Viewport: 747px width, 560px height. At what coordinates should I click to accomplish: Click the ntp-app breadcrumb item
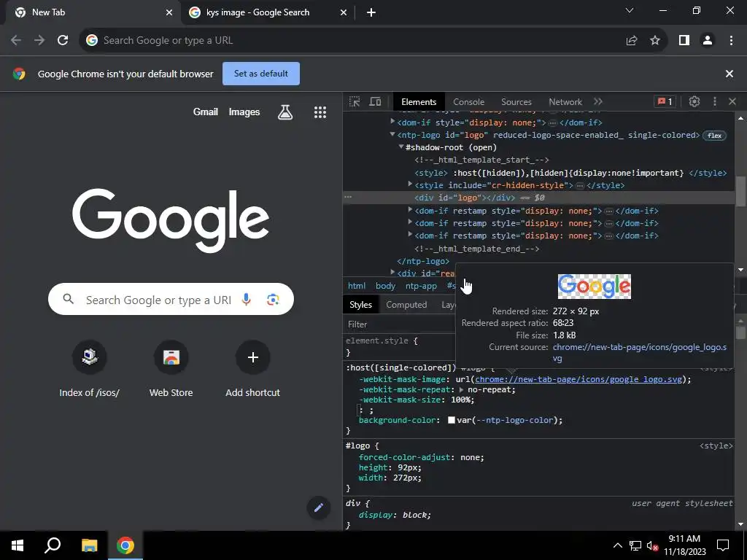[x=421, y=286]
